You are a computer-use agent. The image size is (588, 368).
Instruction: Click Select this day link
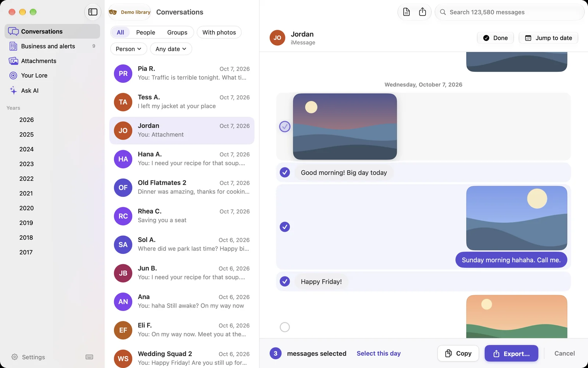379,353
